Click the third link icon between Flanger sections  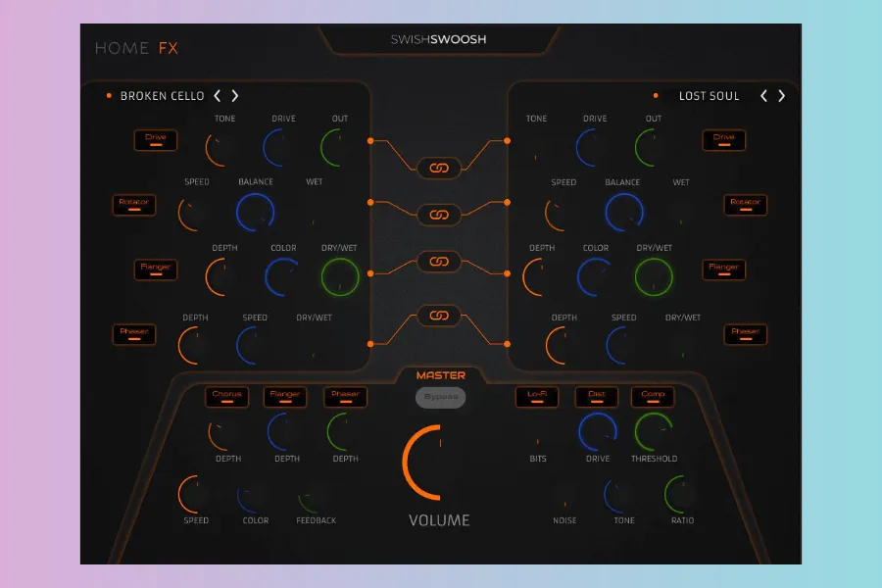point(439,262)
